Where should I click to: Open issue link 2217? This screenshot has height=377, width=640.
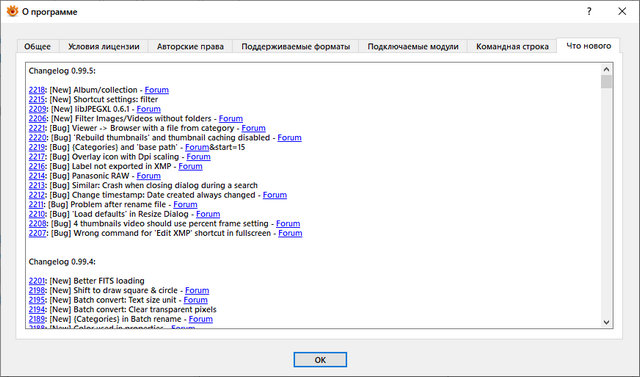pyautogui.click(x=36, y=157)
